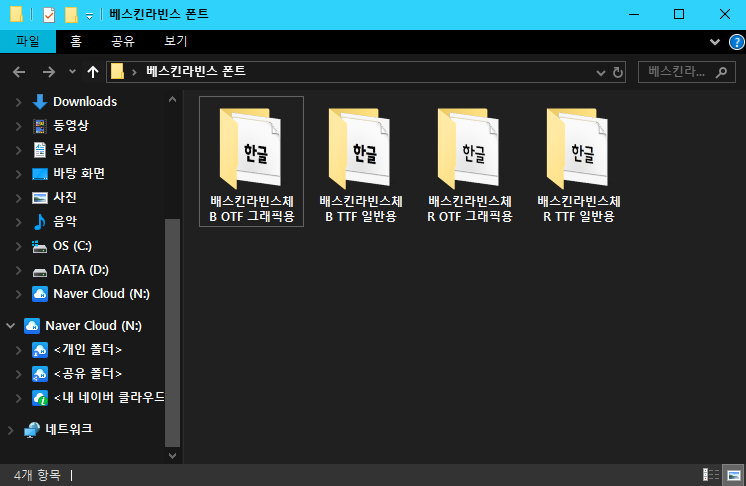The image size is (746, 486).
Task: Expand the DATA (D:) tree node
Action: point(18,270)
